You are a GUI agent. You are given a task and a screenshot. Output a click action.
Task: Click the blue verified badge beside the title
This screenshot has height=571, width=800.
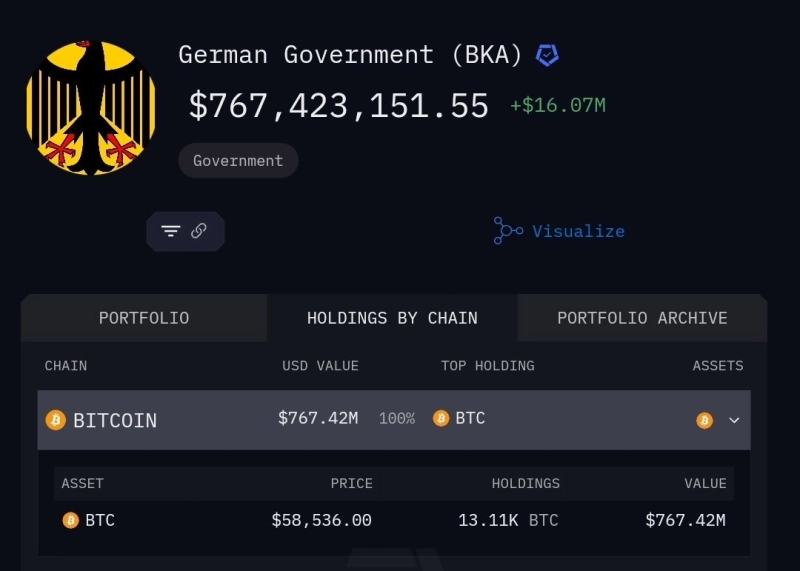[547, 55]
